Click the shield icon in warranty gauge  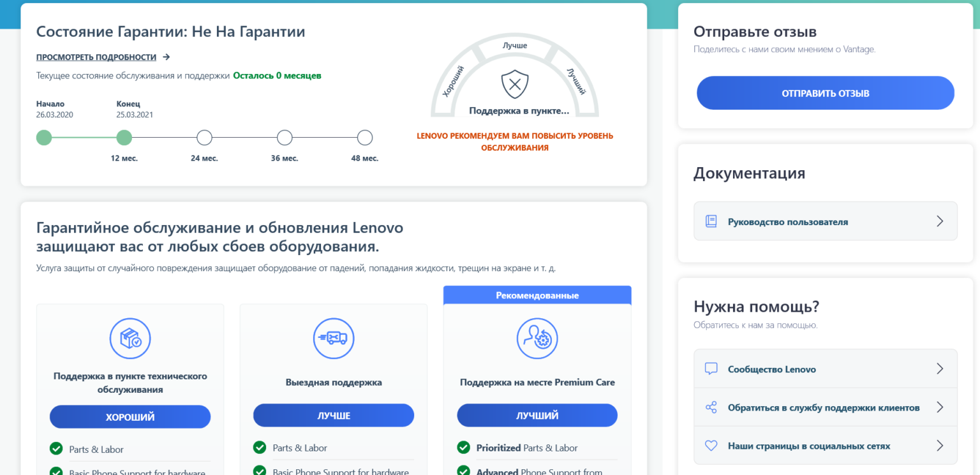pos(515,84)
